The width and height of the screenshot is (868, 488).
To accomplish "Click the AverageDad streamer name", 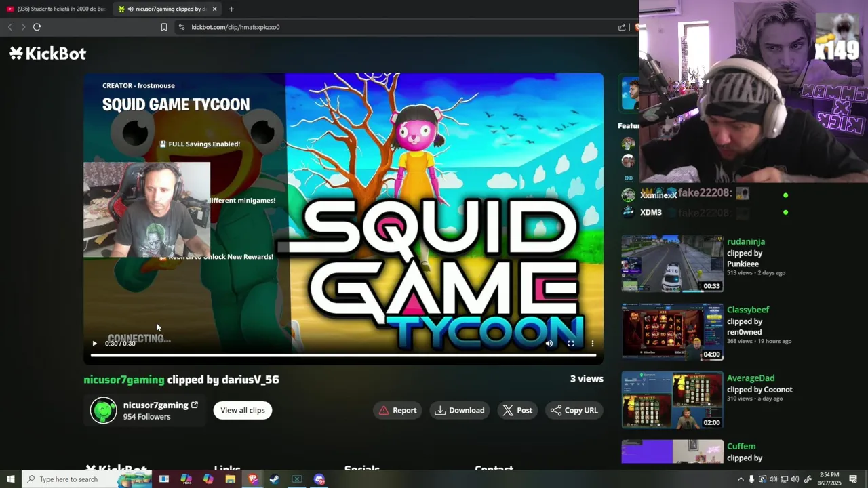I will click(751, 378).
